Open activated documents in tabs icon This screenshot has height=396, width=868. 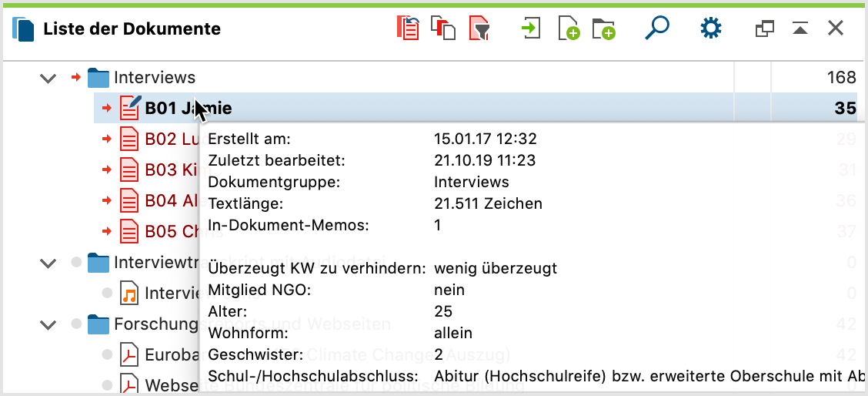point(443,29)
